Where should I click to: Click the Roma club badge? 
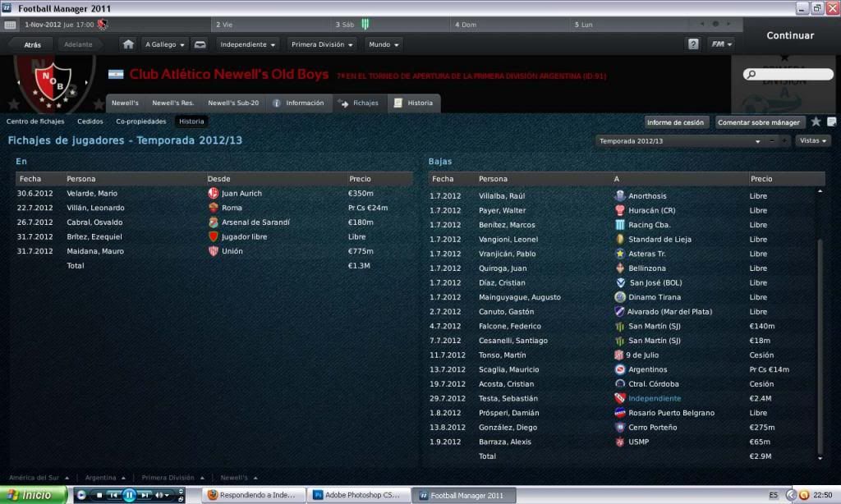coord(213,208)
